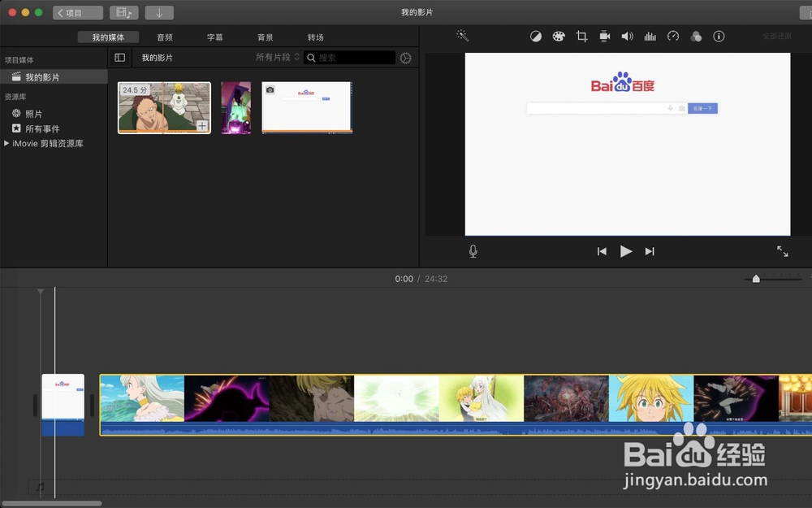Switch to 字幕 tab
The width and height of the screenshot is (812, 508).
tap(215, 37)
